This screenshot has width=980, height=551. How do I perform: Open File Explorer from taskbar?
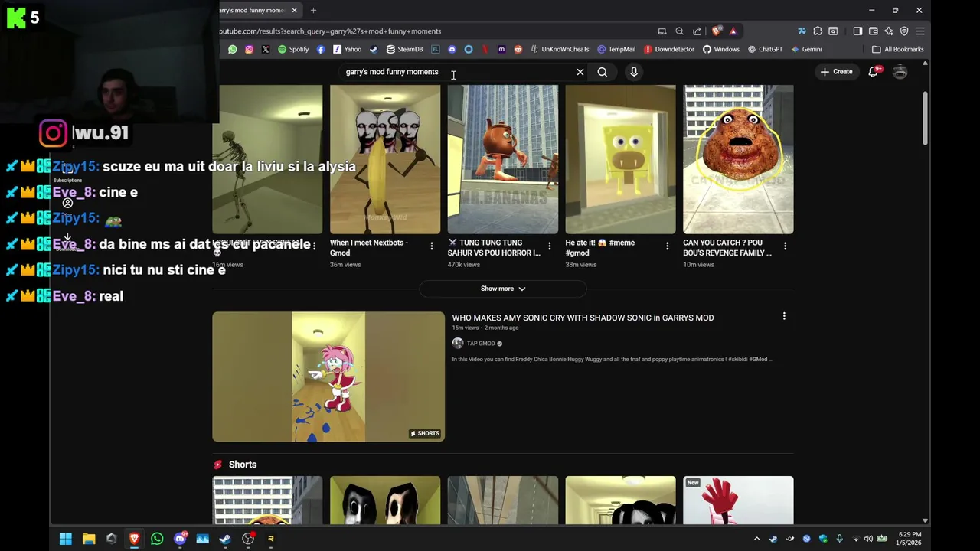coord(89,539)
